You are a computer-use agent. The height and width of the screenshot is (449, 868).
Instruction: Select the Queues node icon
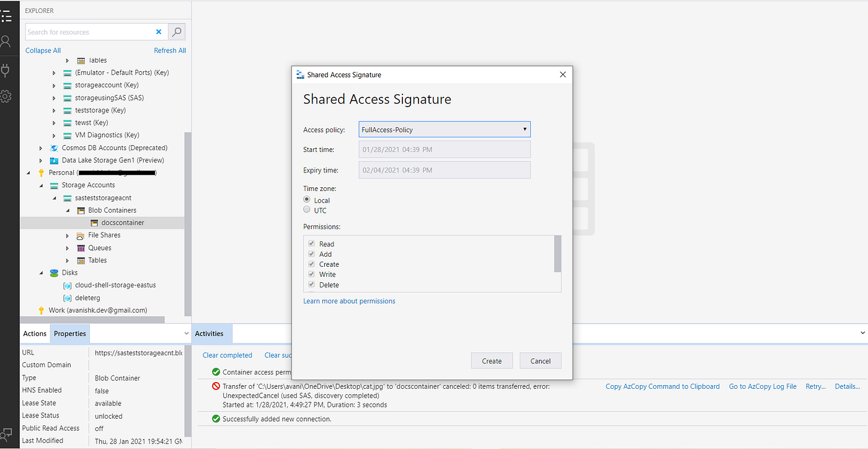tap(81, 247)
